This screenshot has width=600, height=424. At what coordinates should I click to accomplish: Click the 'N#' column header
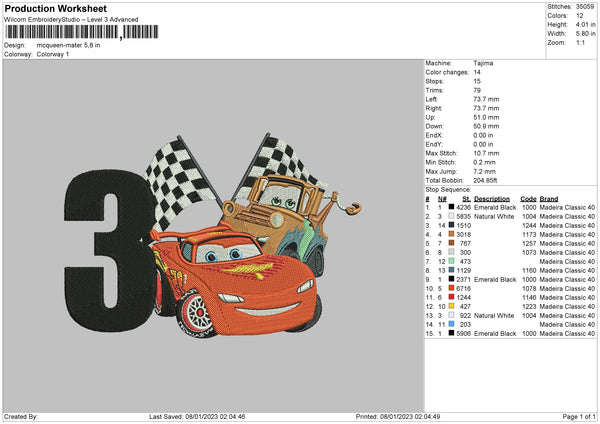(x=442, y=199)
